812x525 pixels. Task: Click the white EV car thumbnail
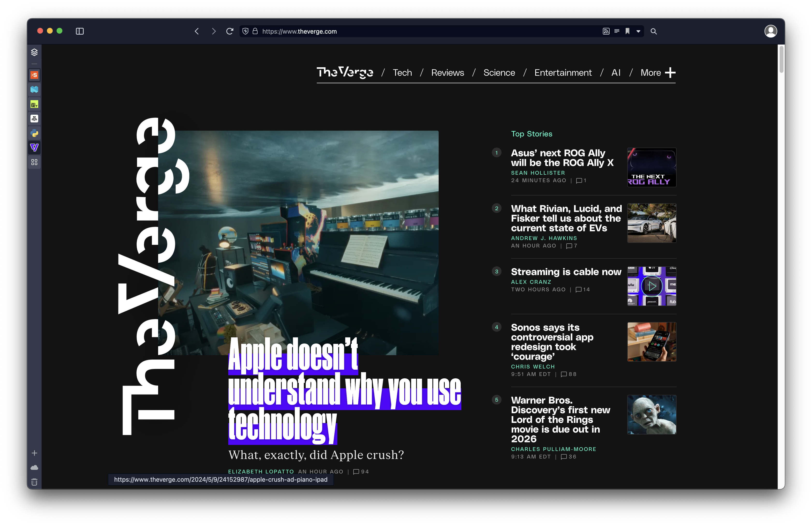[x=651, y=223]
